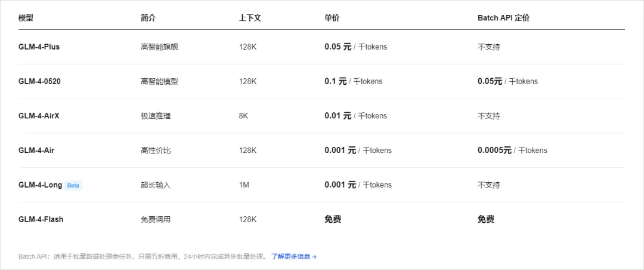Select the GLM-4-Plus model name
This screenshot has width=644, height=270.
39,47
